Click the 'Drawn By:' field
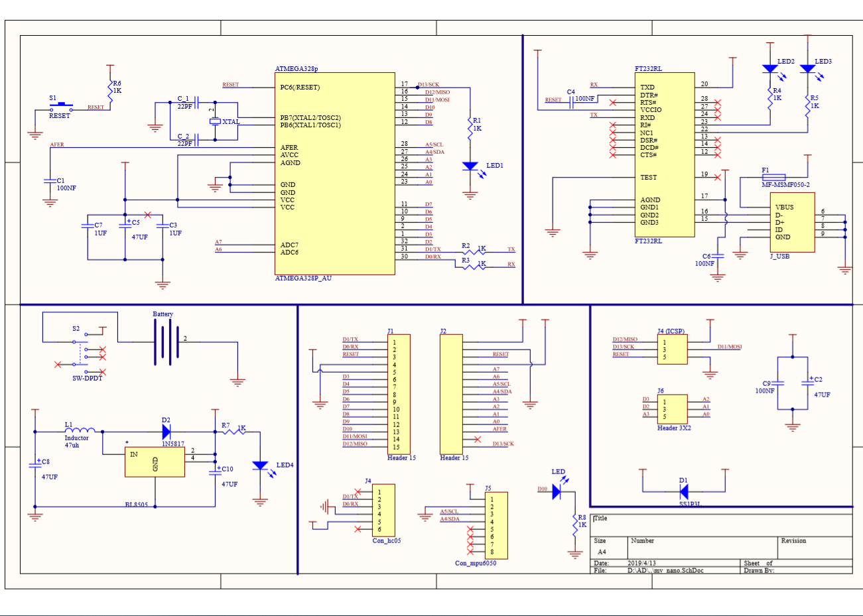Screen dimensions: 863x616 (759, 570)
